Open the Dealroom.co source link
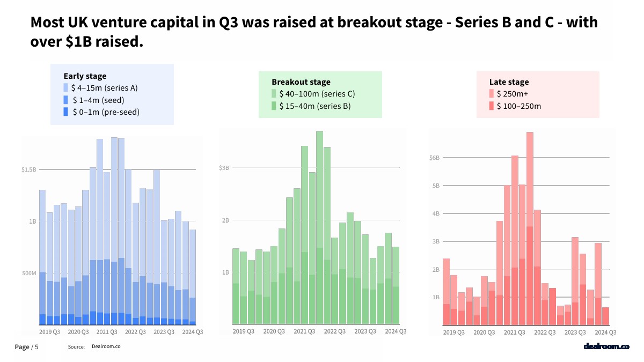Screen dimensions: 644x362 click(x=106, y=347)
